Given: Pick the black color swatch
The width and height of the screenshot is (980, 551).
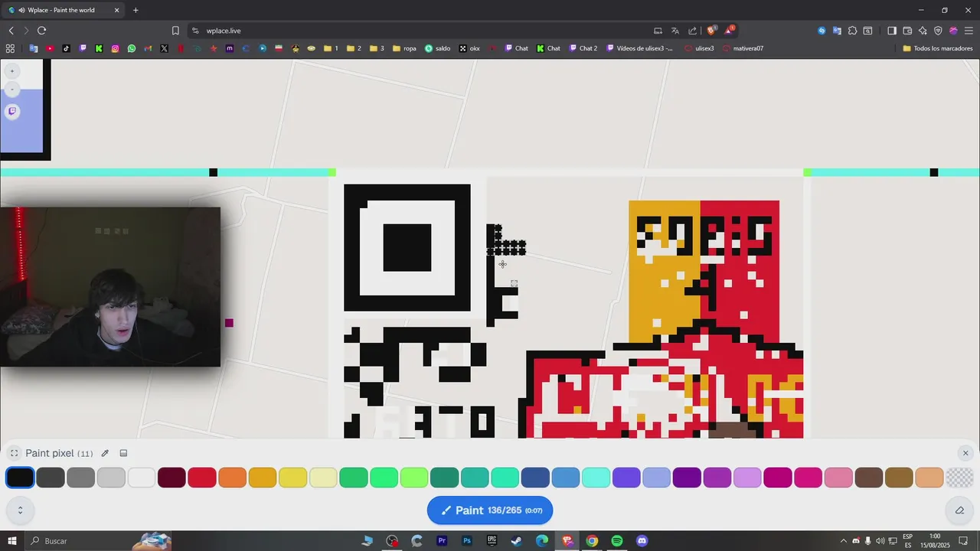Looking at the screenshot, I should pyautogui.click(x=20, y=478).
